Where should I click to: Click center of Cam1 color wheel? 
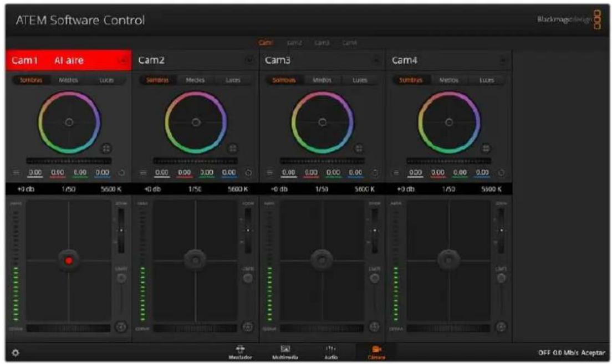(69, 122)
